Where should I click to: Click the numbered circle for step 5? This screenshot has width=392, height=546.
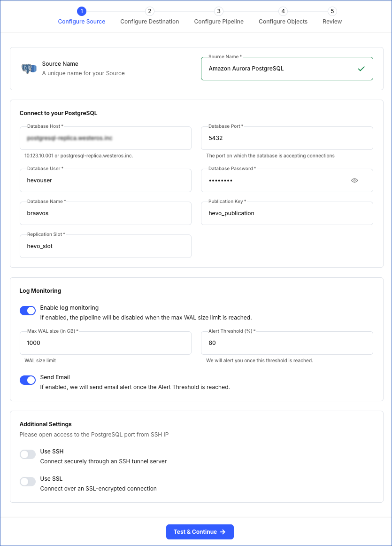click(332, 11)
